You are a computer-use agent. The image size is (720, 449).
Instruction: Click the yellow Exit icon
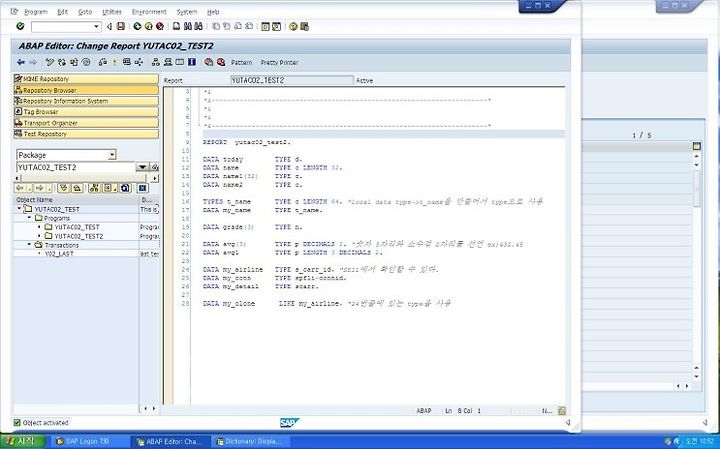148,26
